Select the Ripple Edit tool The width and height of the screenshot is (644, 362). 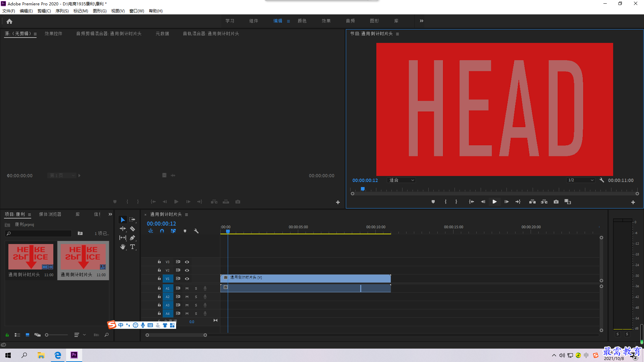click(123, 229)
